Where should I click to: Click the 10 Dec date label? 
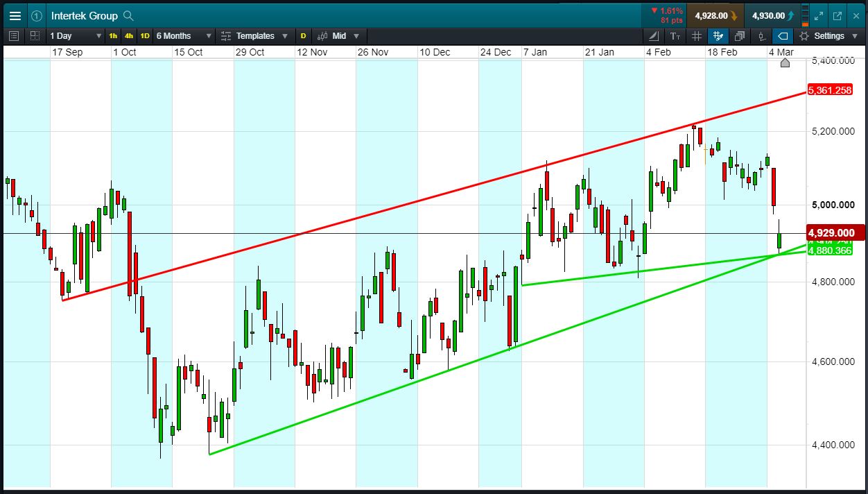tap(435, 52)
